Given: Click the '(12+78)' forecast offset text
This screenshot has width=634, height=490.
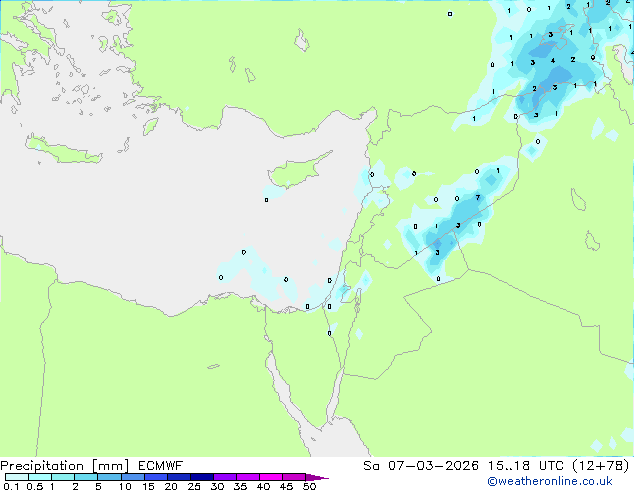Looking at the screenshot, I should pyautogui.click(x=601, y=466).
